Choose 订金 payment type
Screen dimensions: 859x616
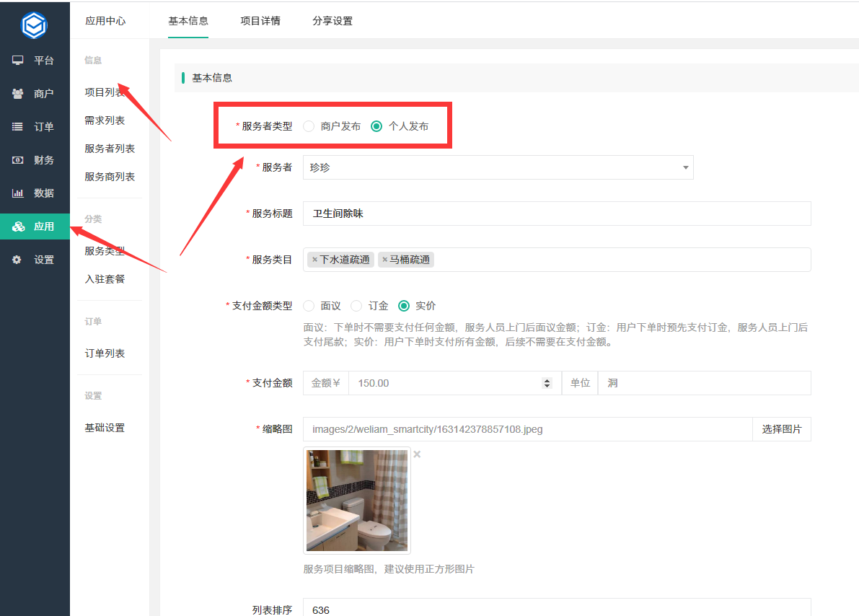click(356, 306)
